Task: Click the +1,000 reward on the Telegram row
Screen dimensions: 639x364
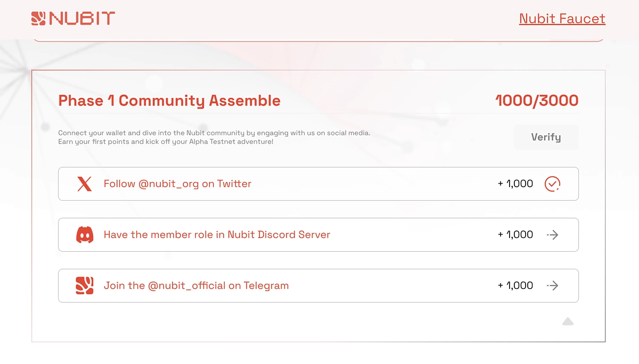Action: (x=515, y=286)
